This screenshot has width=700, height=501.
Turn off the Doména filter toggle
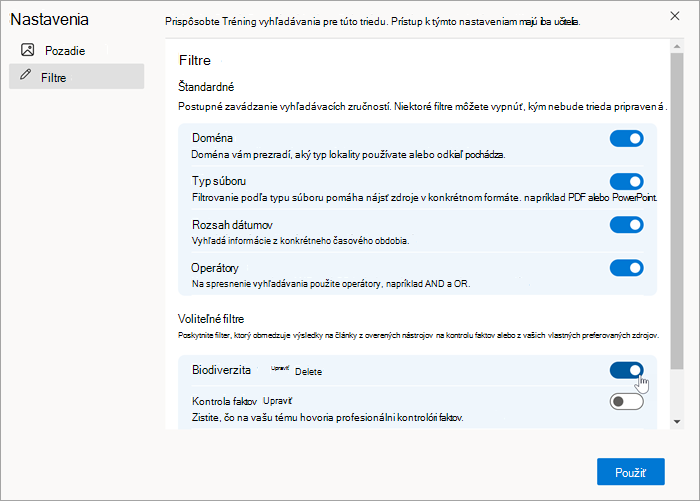(626, 138)
